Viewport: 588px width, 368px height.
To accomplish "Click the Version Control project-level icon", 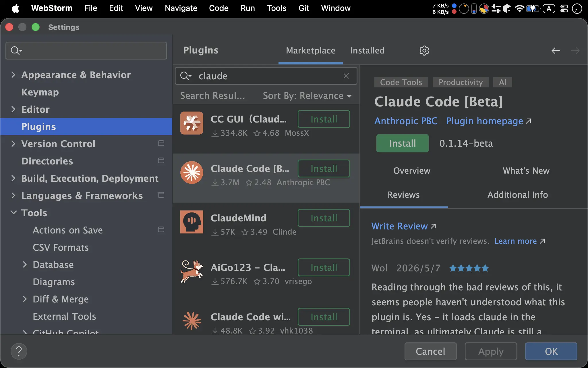I will pyautogui.click(x=161, y=143).
